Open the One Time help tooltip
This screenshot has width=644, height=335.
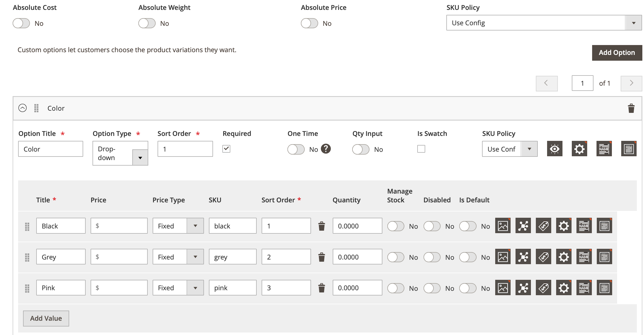(x=326, y=149)
